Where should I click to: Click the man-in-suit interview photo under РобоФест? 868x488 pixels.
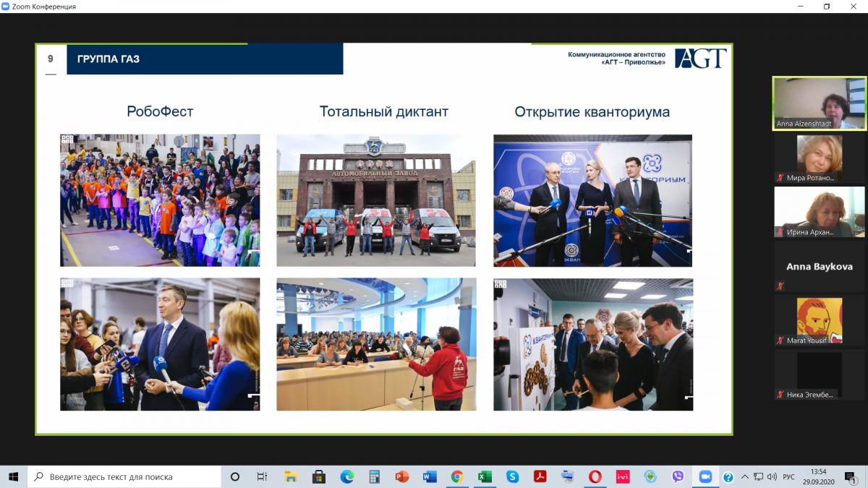160,344
